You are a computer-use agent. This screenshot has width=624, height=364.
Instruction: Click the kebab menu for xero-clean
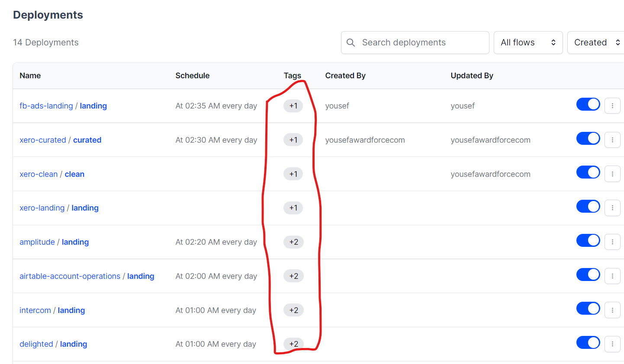(x=612, y=174)
